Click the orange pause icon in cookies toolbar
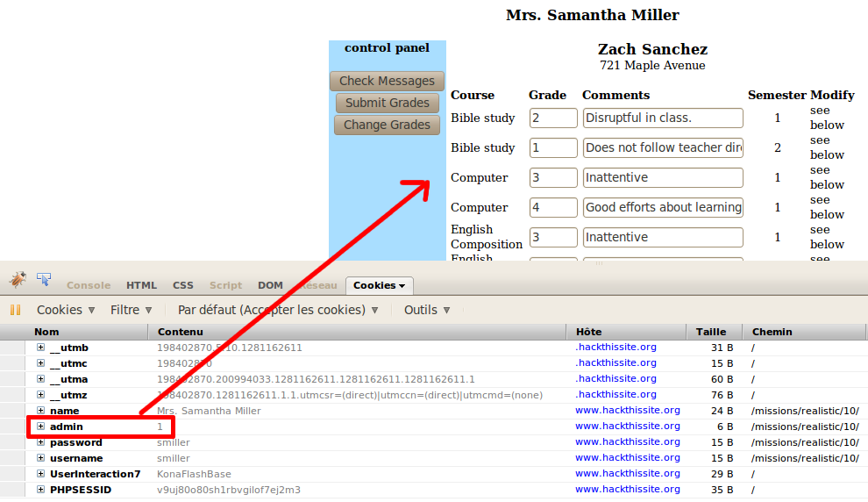Viewport: 868px width, 502px height. (x=15, y=310)
